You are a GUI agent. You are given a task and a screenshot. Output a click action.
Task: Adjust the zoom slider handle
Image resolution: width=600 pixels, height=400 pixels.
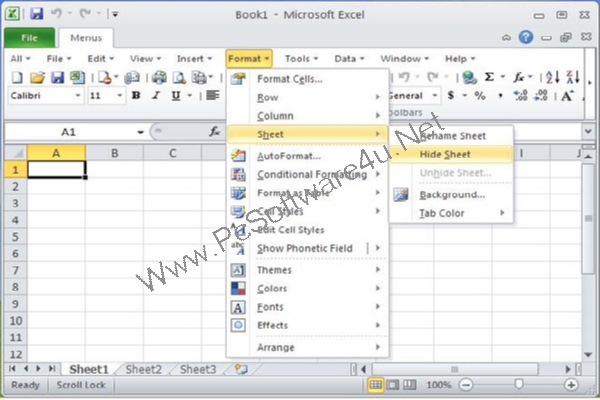[x=518, y=384]
